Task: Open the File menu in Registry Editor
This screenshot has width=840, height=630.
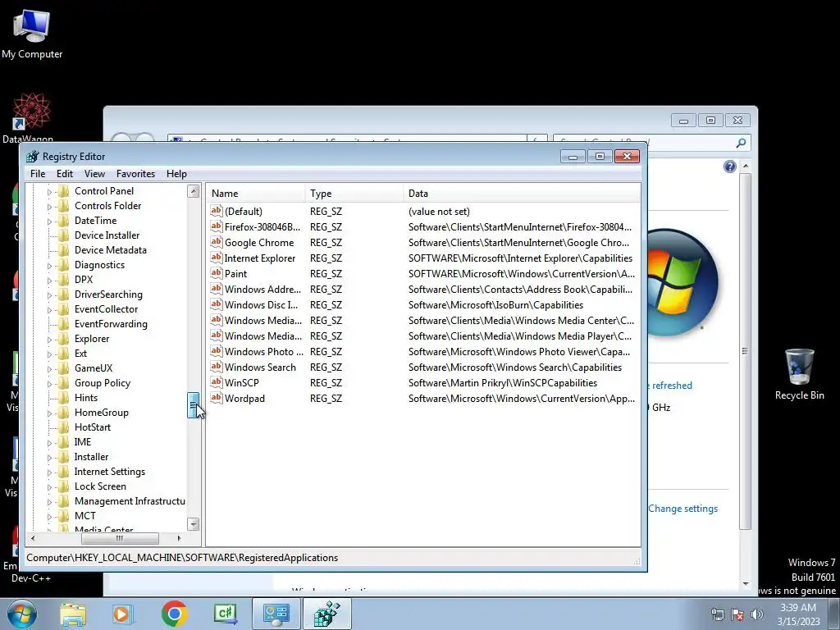Action: tap(38, 174)
